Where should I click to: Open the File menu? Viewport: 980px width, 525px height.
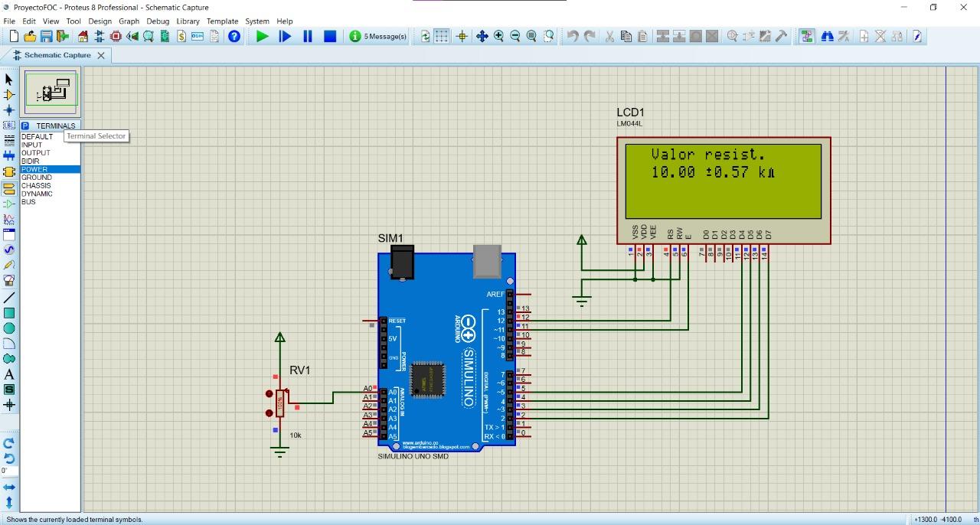(x=9, y=21)
